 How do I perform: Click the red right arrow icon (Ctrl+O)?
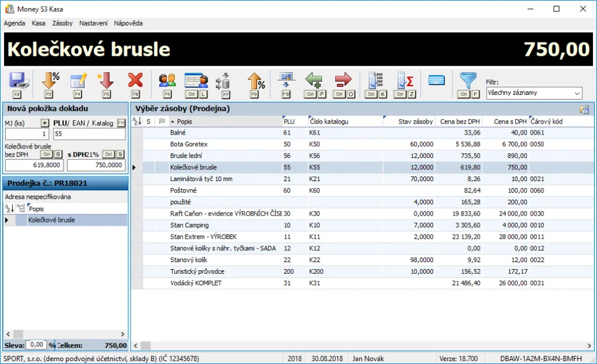343,81
